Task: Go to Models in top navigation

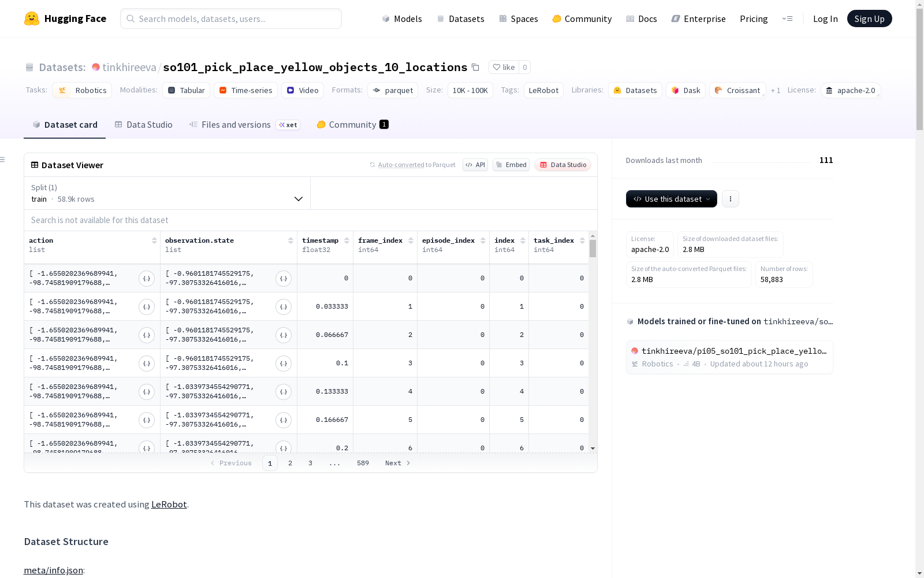Action: [x=402, y=18]
